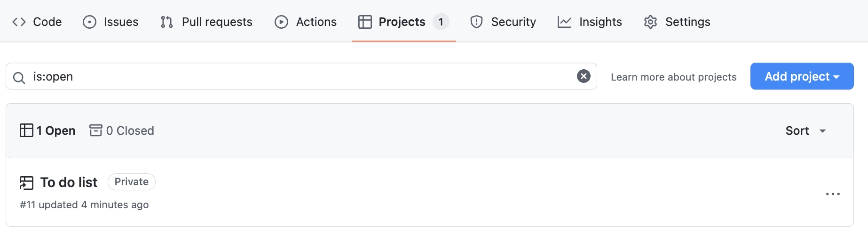868x245 pixels.
Task: Click the Actions play icon
Action: pos(281,22)
